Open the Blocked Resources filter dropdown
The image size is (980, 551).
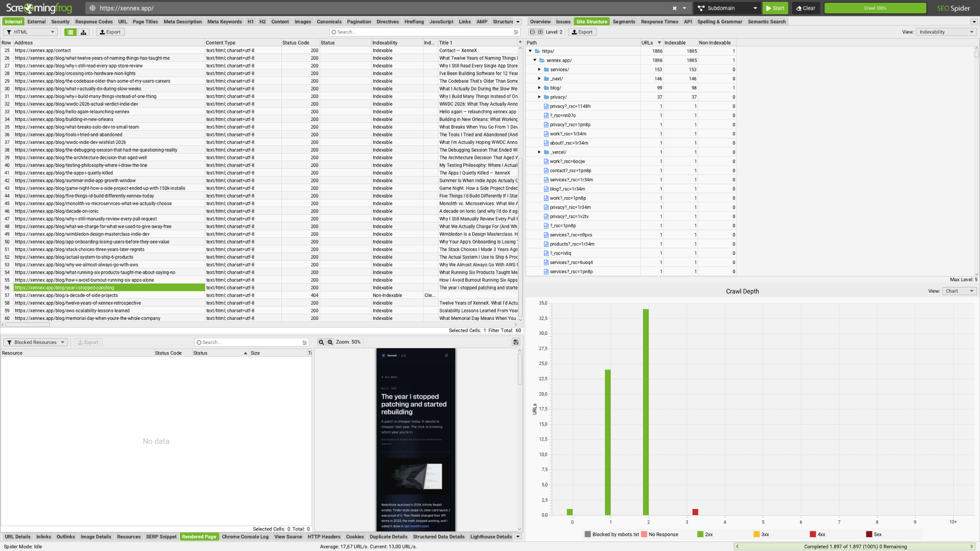click(36, 342)
